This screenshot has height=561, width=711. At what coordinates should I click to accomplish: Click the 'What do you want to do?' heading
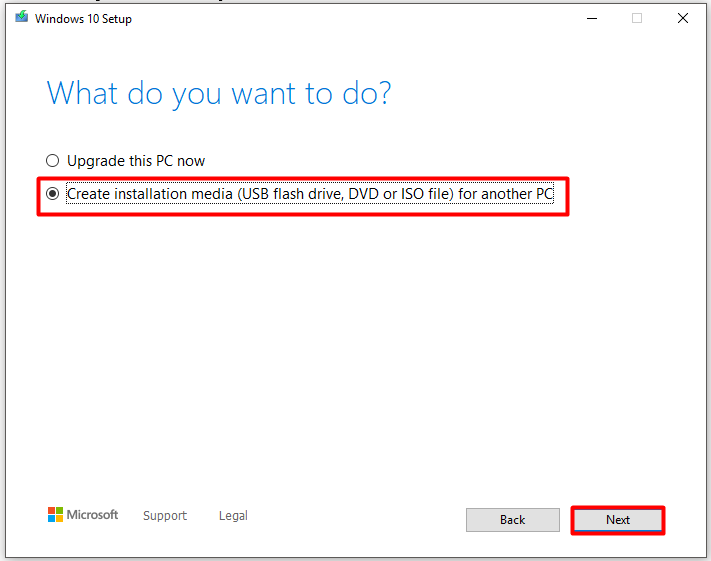(219, 94)
